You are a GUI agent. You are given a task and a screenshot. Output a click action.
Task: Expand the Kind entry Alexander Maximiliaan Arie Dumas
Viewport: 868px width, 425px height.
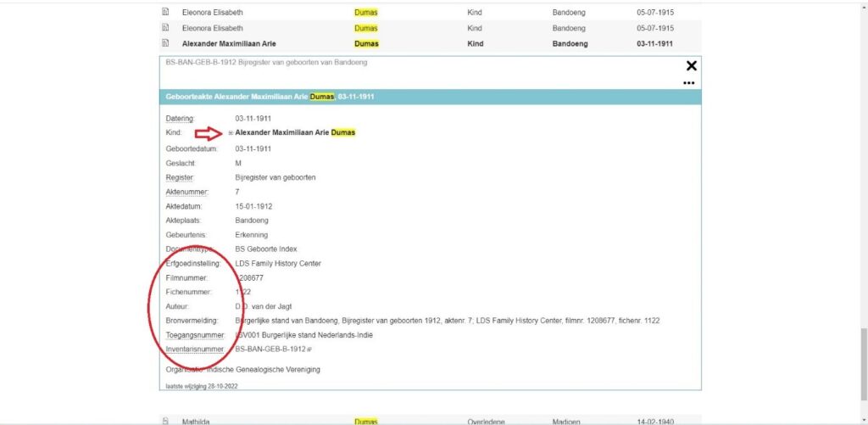click(231, 133)
